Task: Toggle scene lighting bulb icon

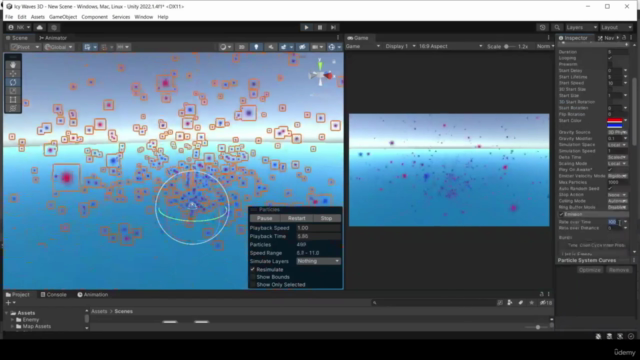Action: point(256,47)
